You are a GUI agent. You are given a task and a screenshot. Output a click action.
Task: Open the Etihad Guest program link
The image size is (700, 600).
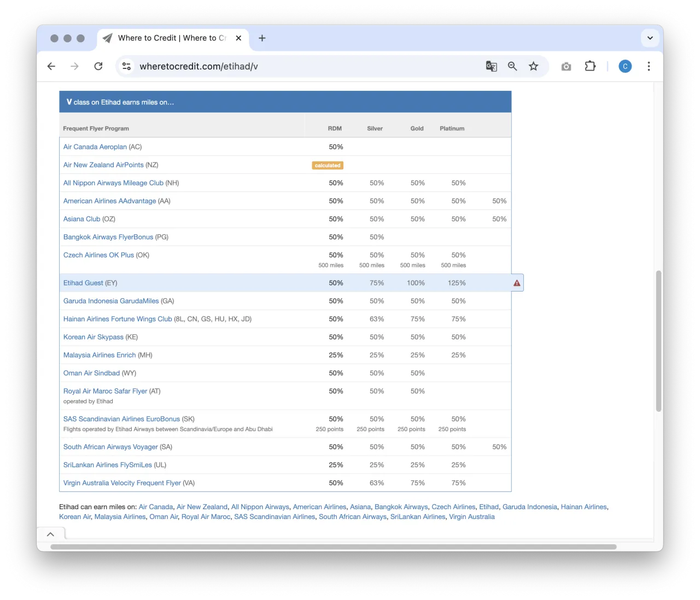(x=83, y=283)
